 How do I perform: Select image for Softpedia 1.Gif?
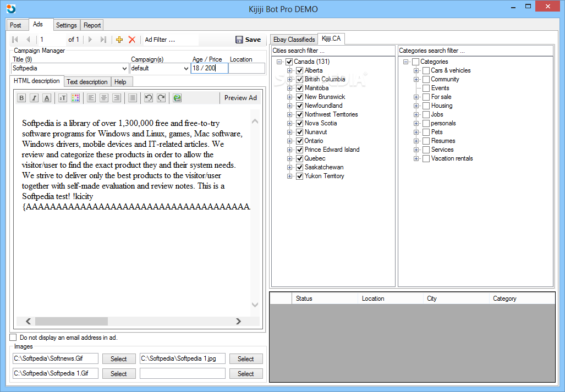point(118,374)
